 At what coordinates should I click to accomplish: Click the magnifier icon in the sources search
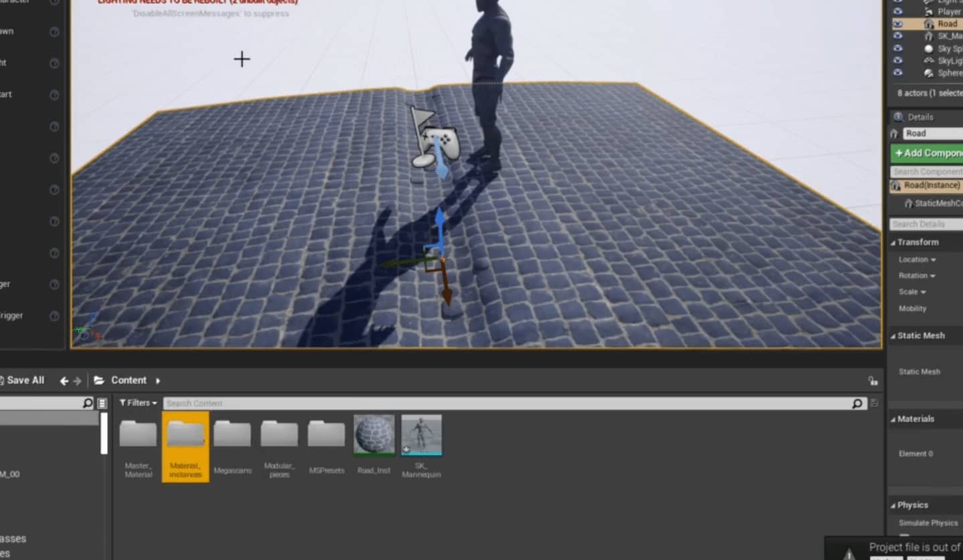coord(88,403)
